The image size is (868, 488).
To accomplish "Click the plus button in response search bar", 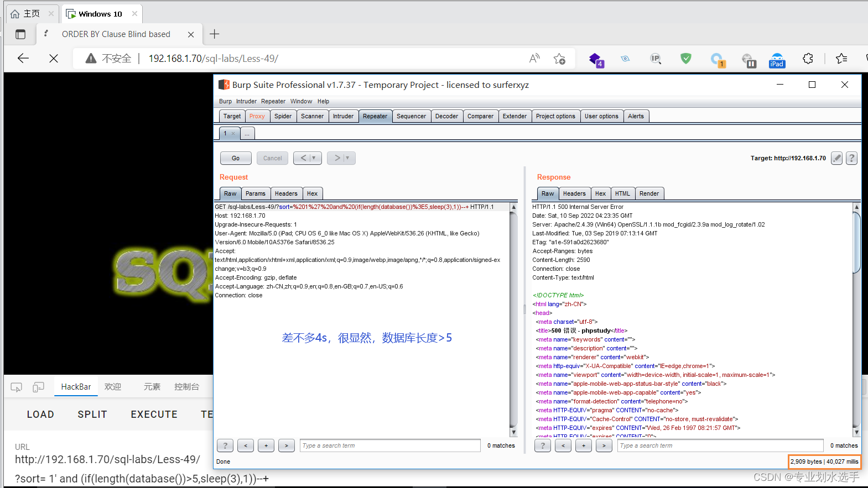I will click(584, 445).
